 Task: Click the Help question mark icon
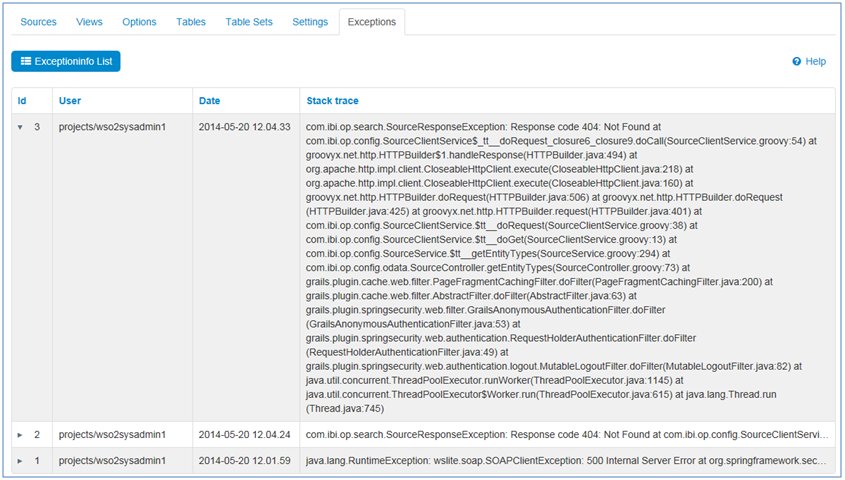tap(797, 62)
